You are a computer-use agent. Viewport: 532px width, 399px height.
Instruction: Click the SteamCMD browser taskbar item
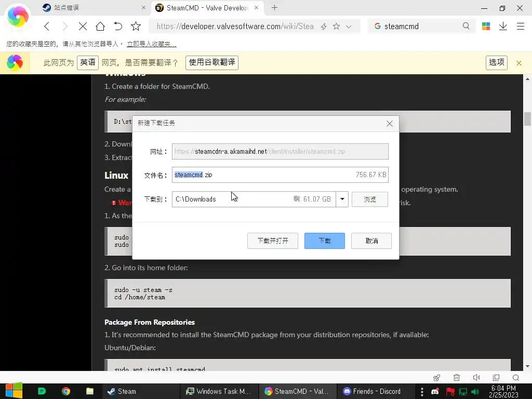tap(298, 391)
